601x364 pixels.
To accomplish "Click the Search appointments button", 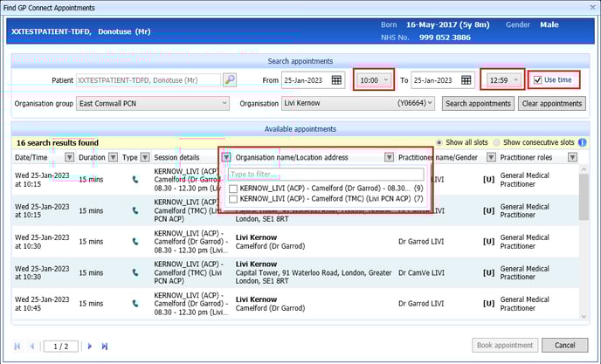I will (x=477, y=103).
